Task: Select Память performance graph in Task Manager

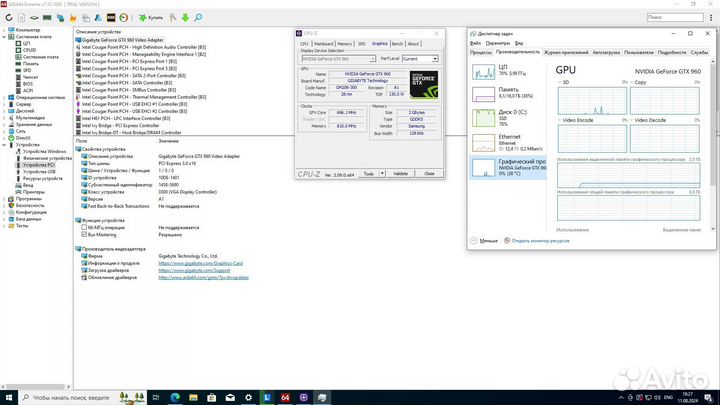Action: click(507, 94)
